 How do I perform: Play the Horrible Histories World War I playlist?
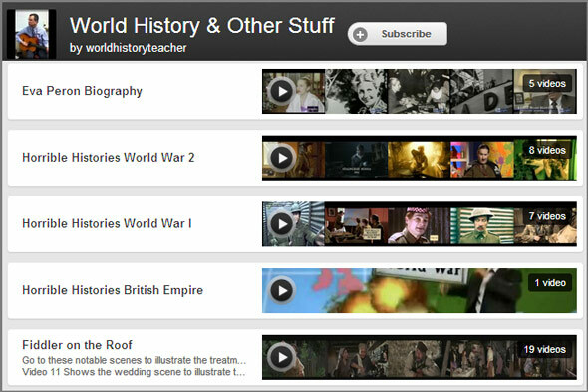(x=282, y=224)
